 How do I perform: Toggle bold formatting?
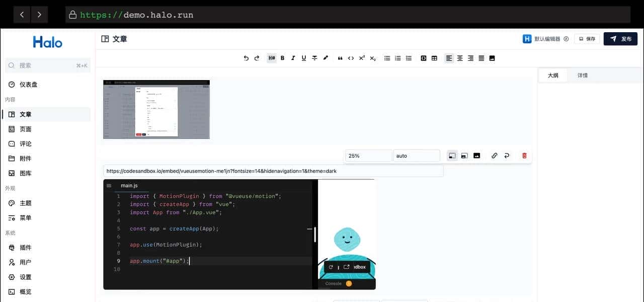(282, 58)
